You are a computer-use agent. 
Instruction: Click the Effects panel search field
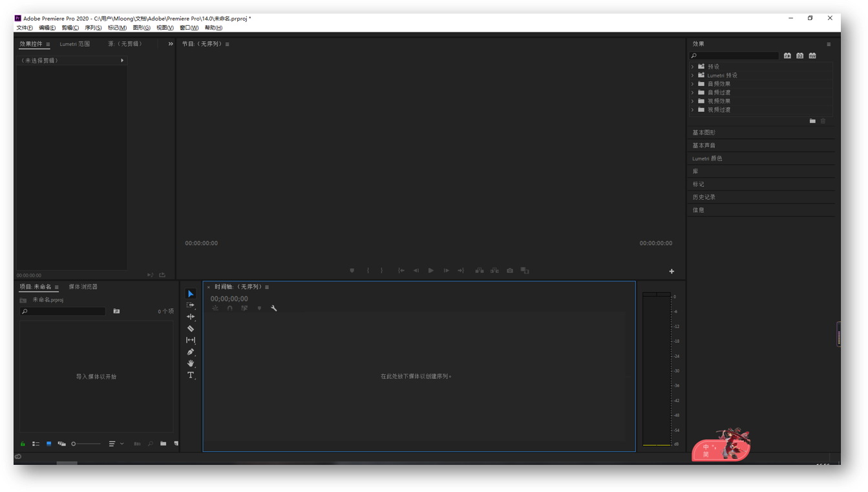(x=734, y=56)
